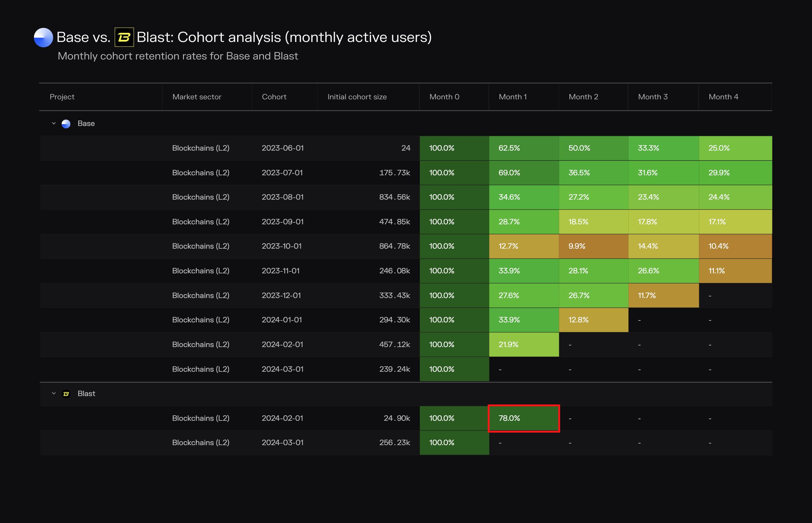
Task: Click the 21.9% cell for the 2024-02-01 cohort
Action: [x=524, y=345]
